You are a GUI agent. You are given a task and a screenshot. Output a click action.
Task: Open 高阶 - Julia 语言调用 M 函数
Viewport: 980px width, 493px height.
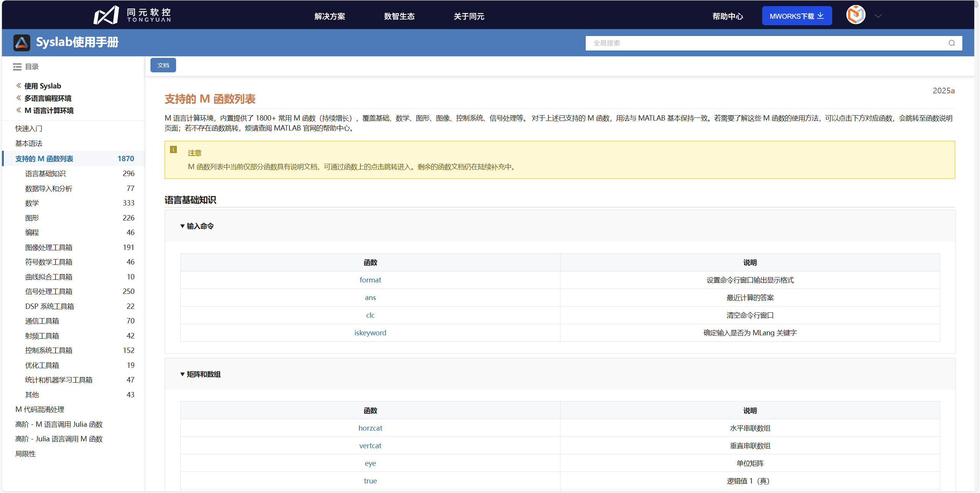(x=59, y=439)
